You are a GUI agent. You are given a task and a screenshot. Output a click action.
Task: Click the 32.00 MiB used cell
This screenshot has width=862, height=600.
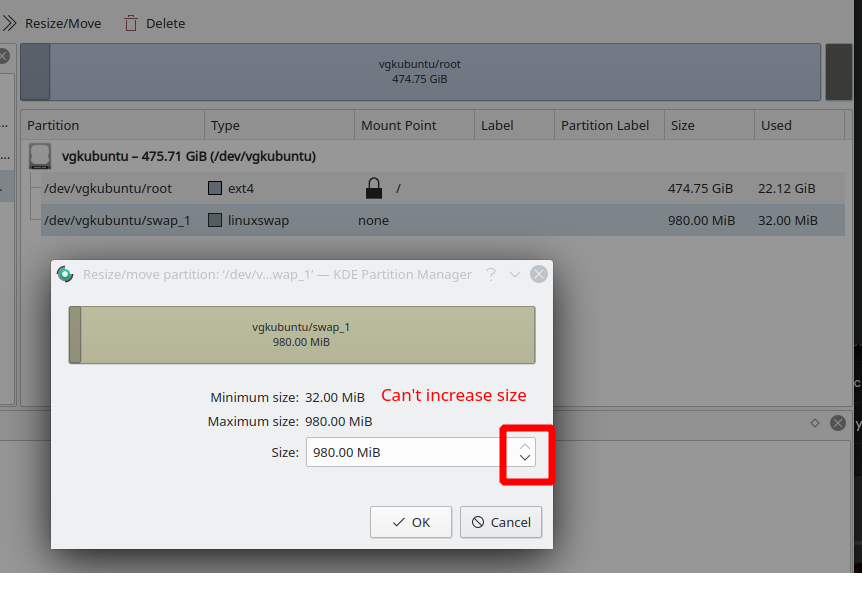(x=788, y=221)
